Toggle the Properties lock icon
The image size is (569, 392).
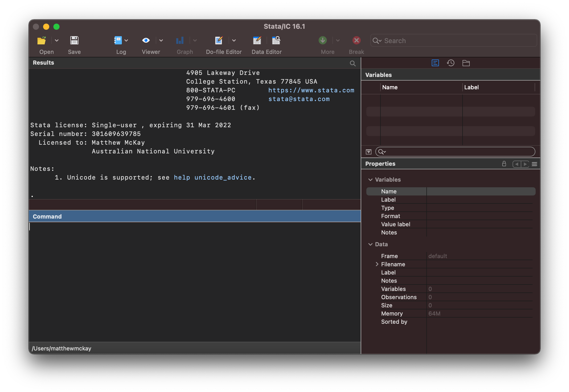coord(504,164)
